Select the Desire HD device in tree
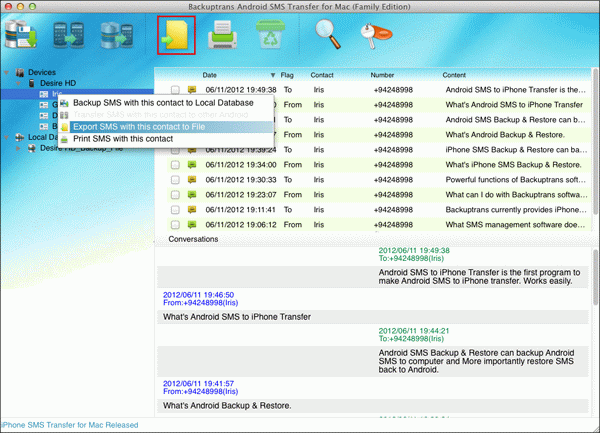 [x=58, y=83]
